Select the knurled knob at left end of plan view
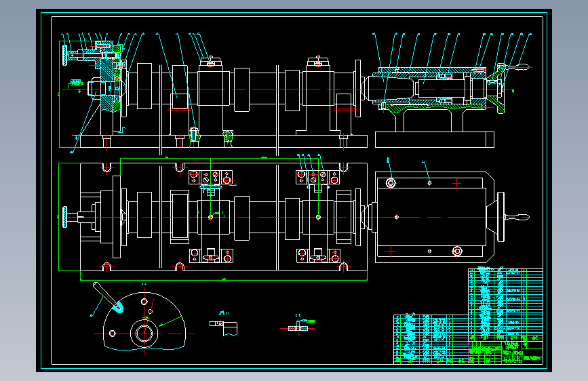This screenshot has width=588, height=381. pos(65,217)
